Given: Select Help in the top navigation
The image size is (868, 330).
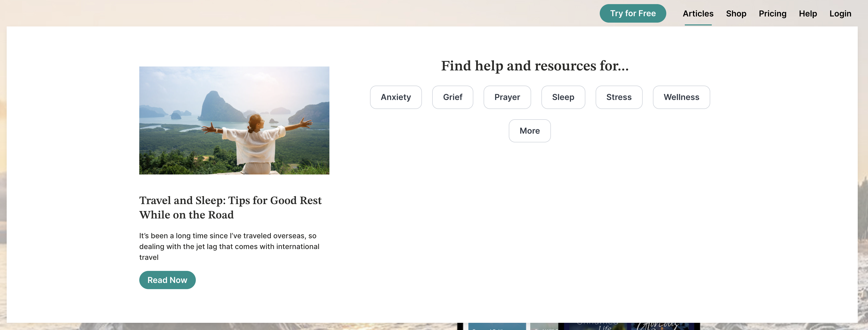Looking at the screenshot, I should tap(808, 13).
